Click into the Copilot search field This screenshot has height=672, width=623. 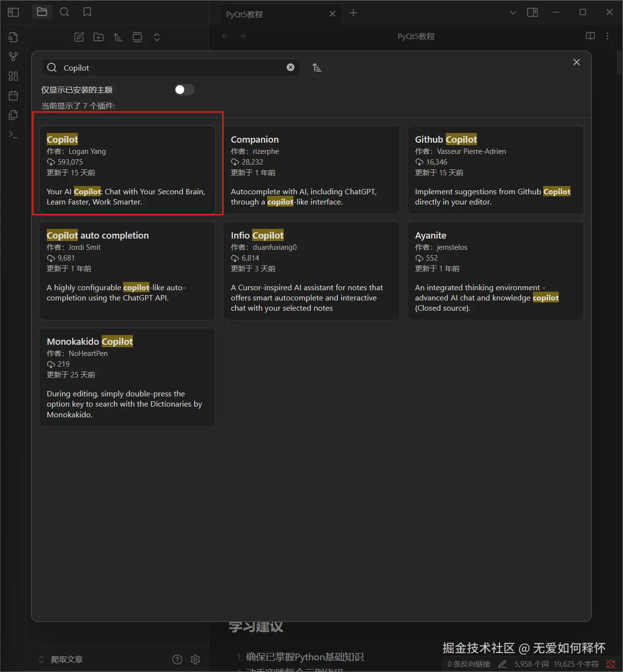[170, 68]
